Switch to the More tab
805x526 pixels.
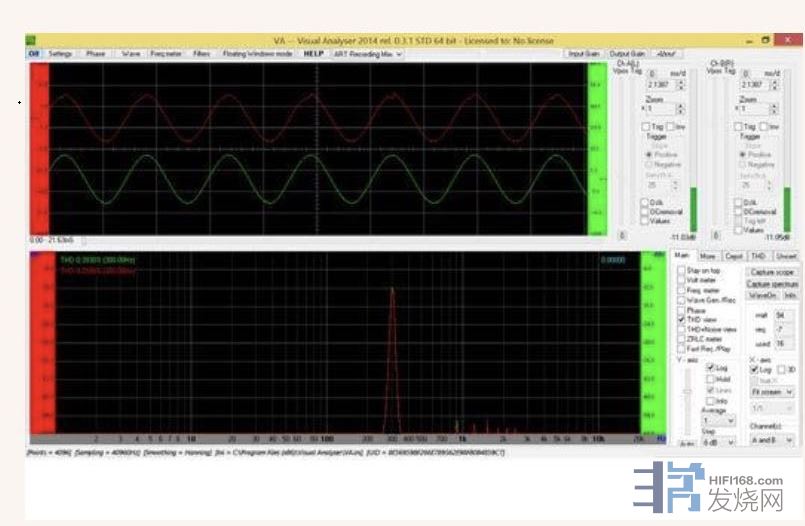pyautogui.click(x=708, y=257)
